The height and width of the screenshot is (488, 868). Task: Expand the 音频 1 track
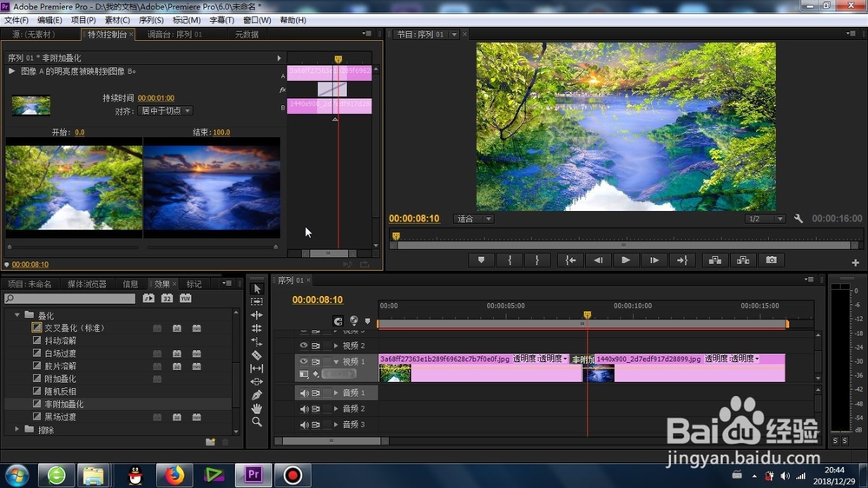tap(335, 392)
